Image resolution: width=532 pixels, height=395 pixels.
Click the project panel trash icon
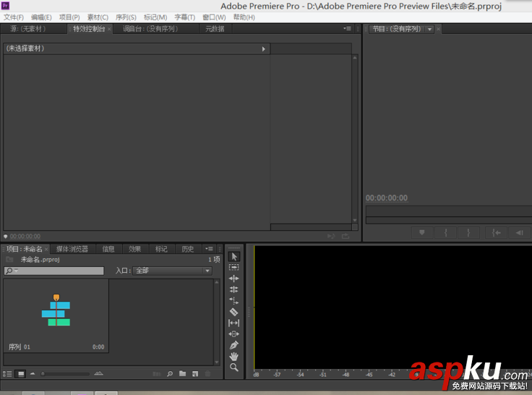pyautogui.click(x=207, y=374)
